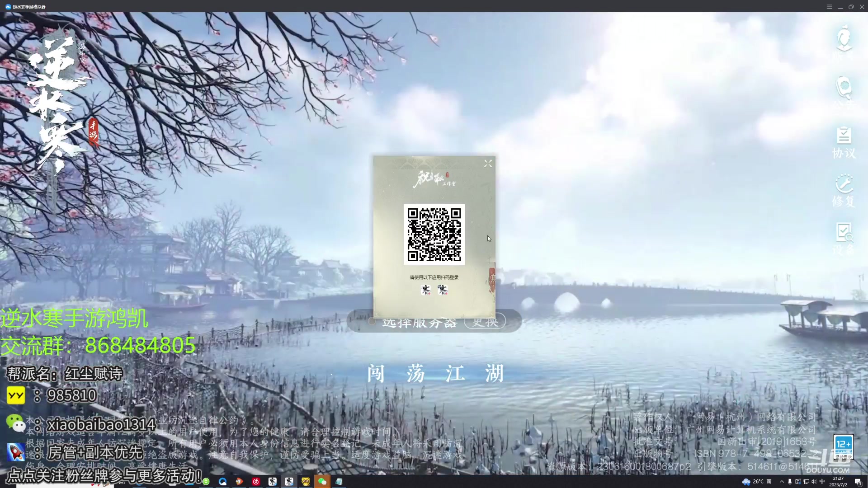The width and height of the screenshot is (868, 488).
Task: Toggle the 中 input method indicator
Action: point(822,482)
